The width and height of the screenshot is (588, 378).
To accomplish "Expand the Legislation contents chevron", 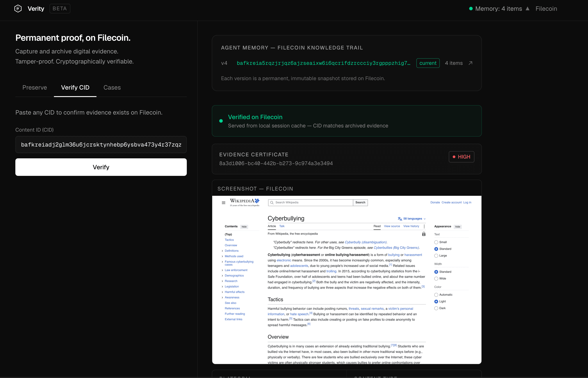I will 222,287.
